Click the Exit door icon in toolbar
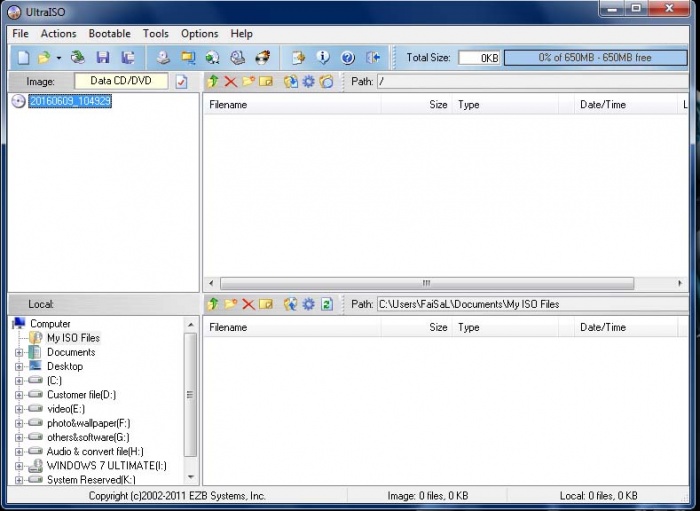The width and height of the screenshot is (700, 511). [x=373, y=58]
